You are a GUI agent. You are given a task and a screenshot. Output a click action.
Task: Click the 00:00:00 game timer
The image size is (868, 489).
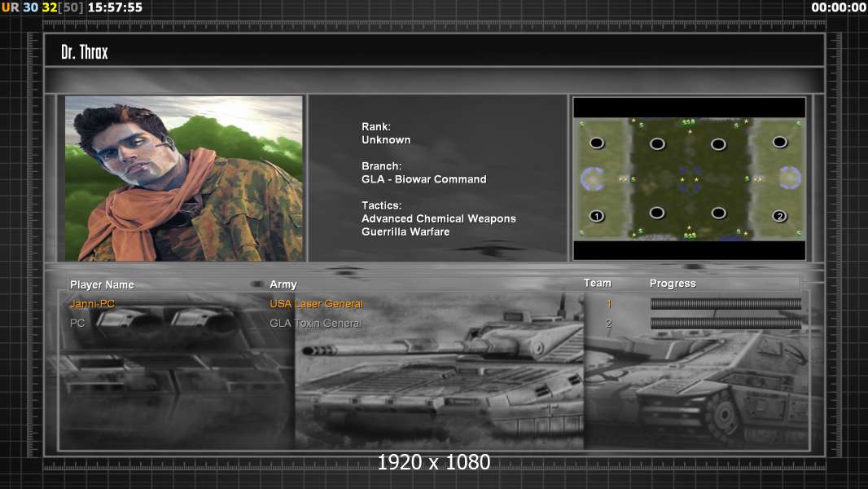(838, 8)
